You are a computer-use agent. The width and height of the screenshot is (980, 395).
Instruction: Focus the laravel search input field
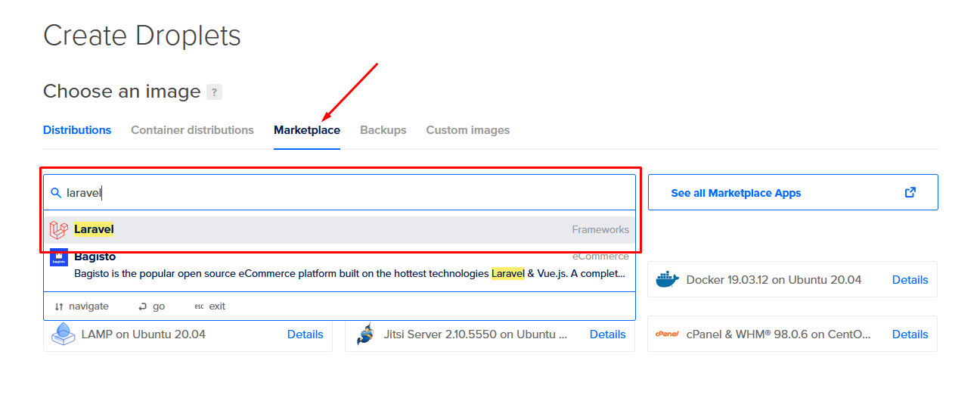340,193
